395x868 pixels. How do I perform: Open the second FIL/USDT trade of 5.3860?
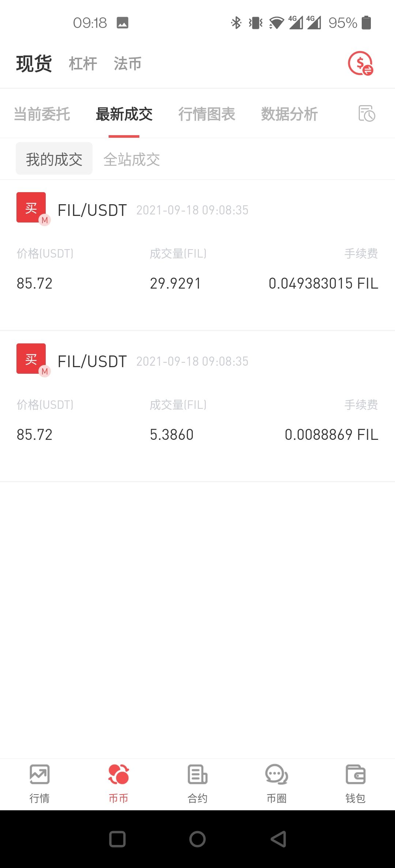coord(197,406)
